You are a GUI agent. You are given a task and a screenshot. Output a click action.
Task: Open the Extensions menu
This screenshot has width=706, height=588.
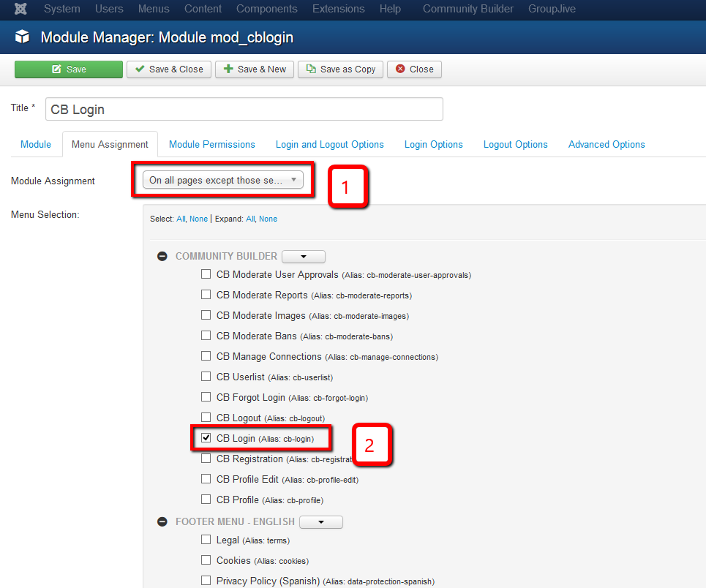339,9
